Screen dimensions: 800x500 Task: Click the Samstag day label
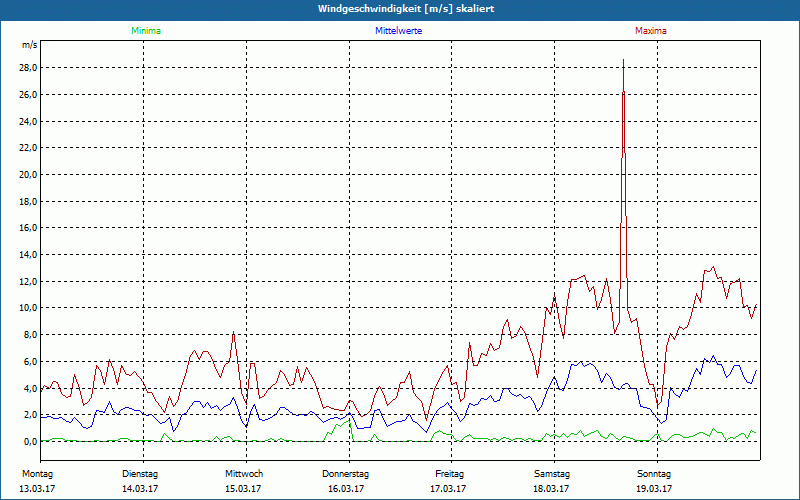click(552, 474)
